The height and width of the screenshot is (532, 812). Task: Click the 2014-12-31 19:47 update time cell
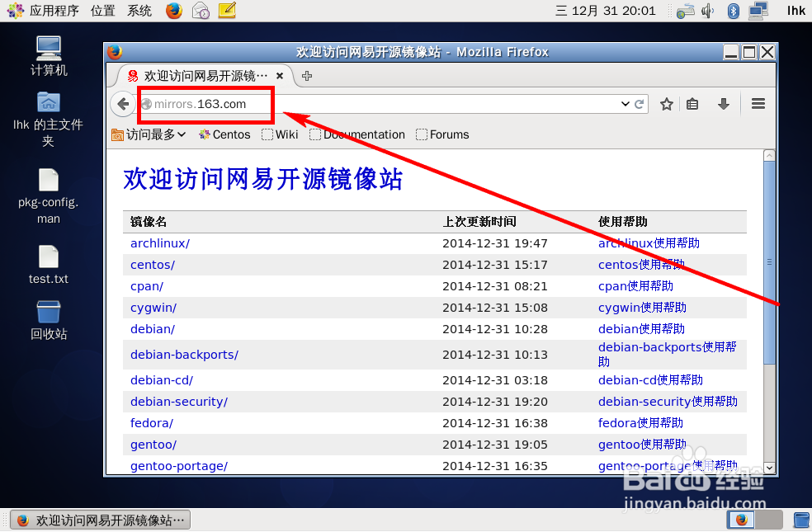pyautogui.click(x=494, y=243)
